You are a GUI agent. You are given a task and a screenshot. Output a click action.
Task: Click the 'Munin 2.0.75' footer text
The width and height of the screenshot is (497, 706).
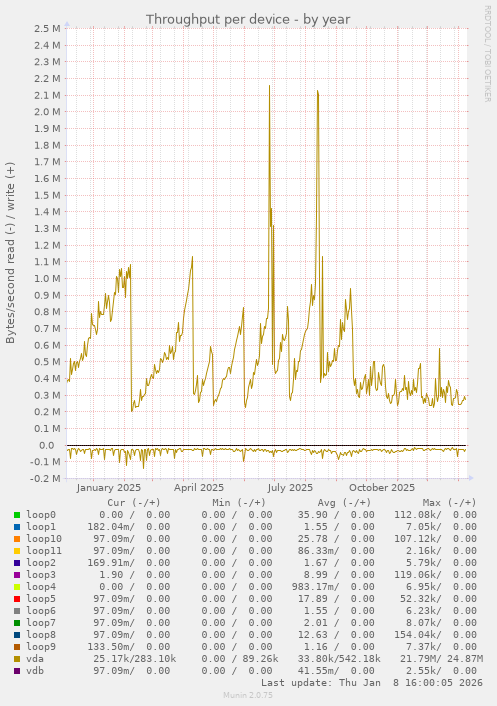248,695
